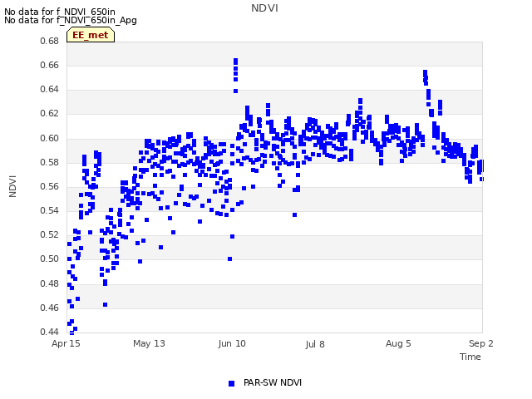Click the 0.48 y-axis tick label
The image size is (532, 399).
pos(50,283)
